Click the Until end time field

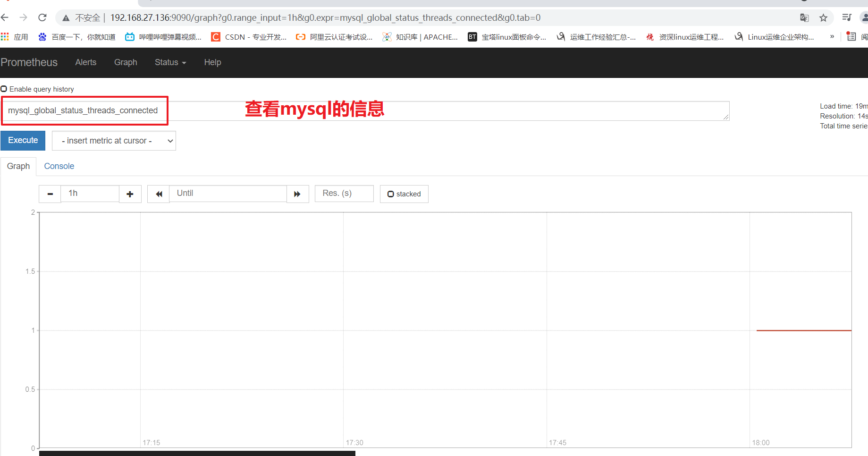point(228,194)
